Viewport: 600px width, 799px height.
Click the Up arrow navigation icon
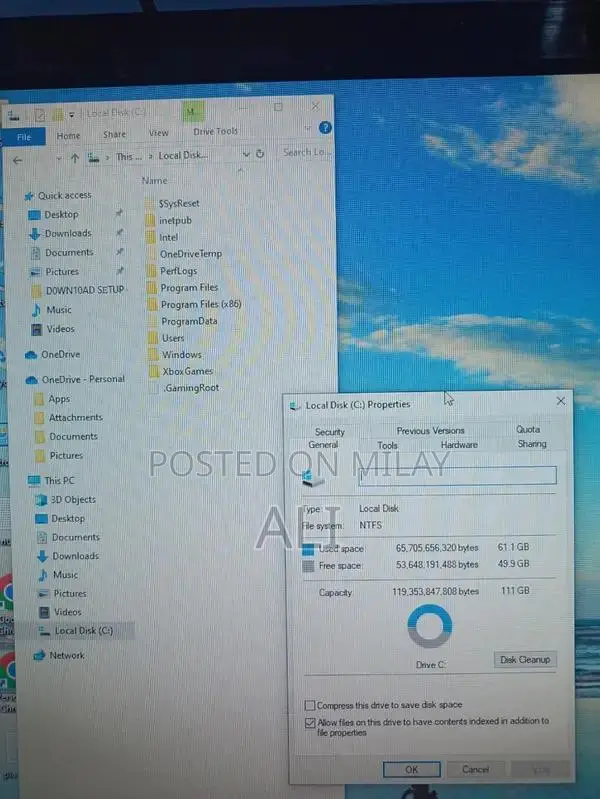pos(75,156)
